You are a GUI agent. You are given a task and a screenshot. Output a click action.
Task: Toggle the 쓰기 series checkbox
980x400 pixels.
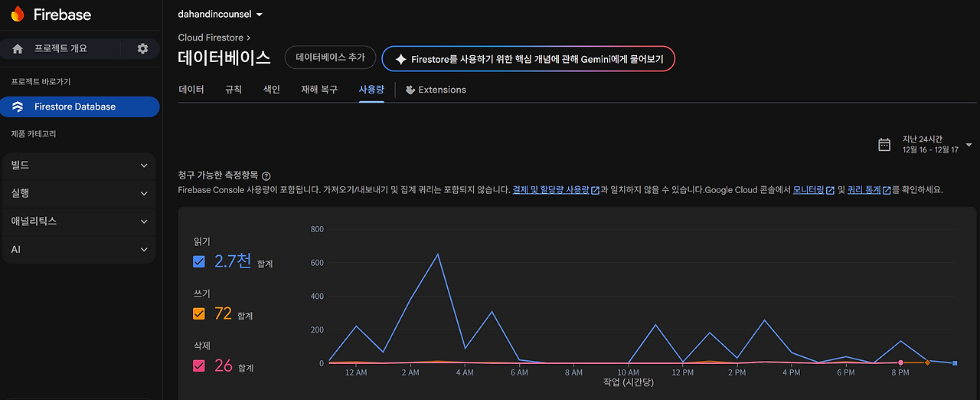(199, 313)
